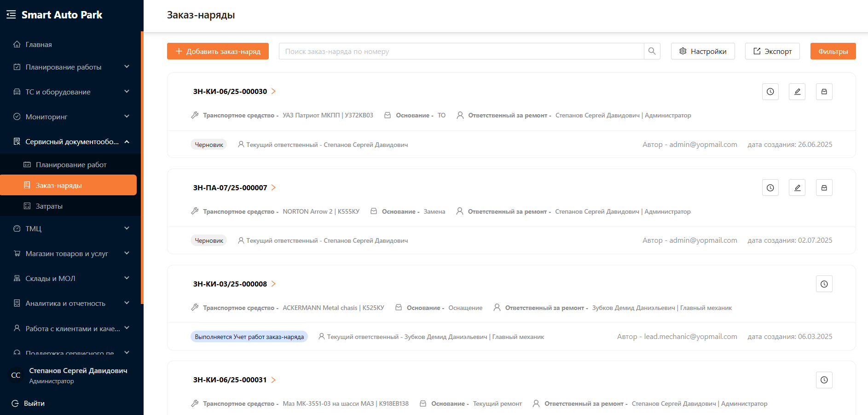Image resolution: width=868 pixels, height=415 pixels.
Task: Open the Затраты submenu item
Action: 49,206
